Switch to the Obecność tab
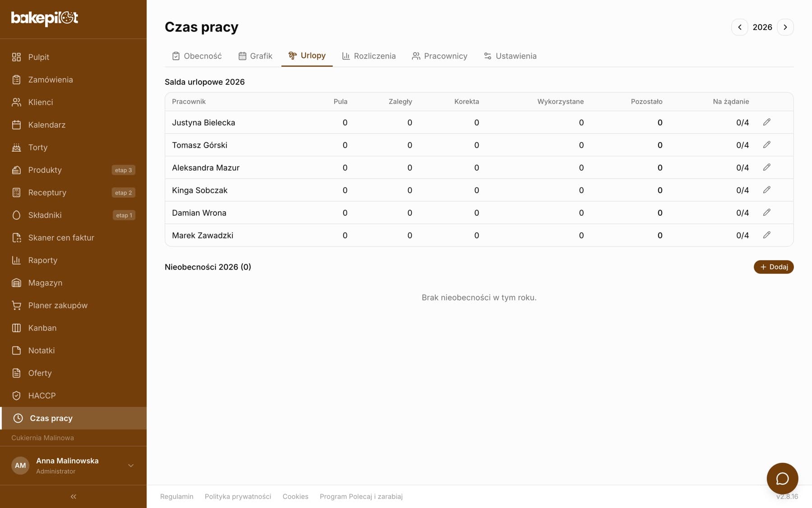The width and height of the screenshot is (812, 508). click(197, 56)
